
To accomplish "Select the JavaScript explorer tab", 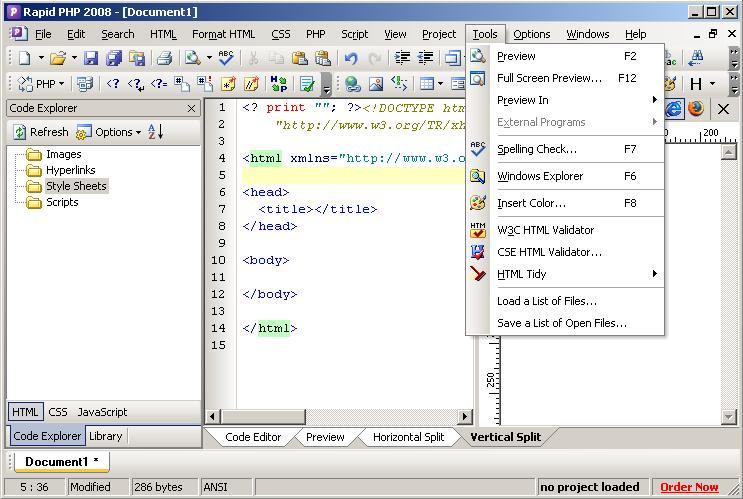I will click(102, 412).
